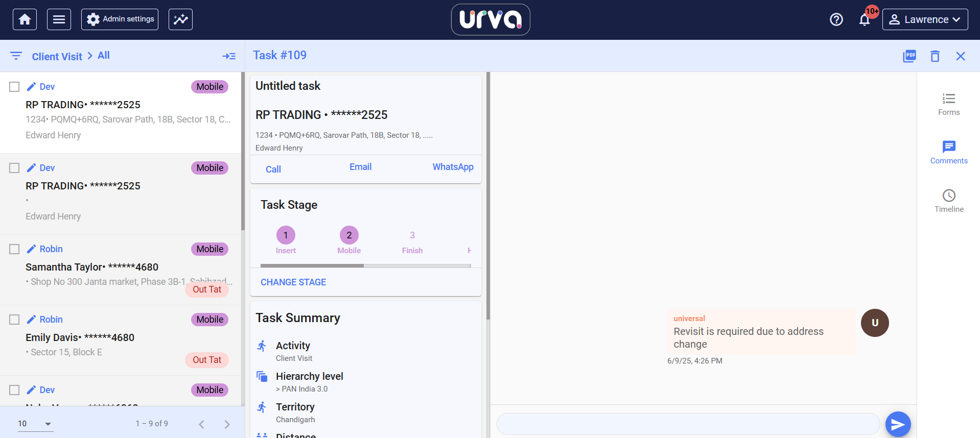Switch to the Timeline tab
Viewport: 980px width, 438px height.
(948, 201)
